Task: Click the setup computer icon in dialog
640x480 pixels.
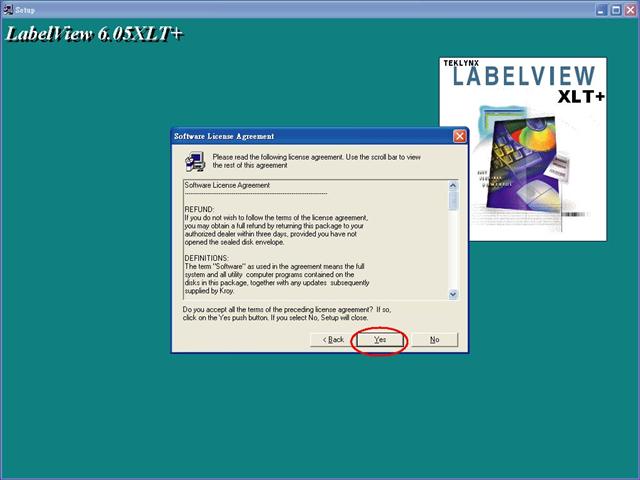Action: point(195,162)
